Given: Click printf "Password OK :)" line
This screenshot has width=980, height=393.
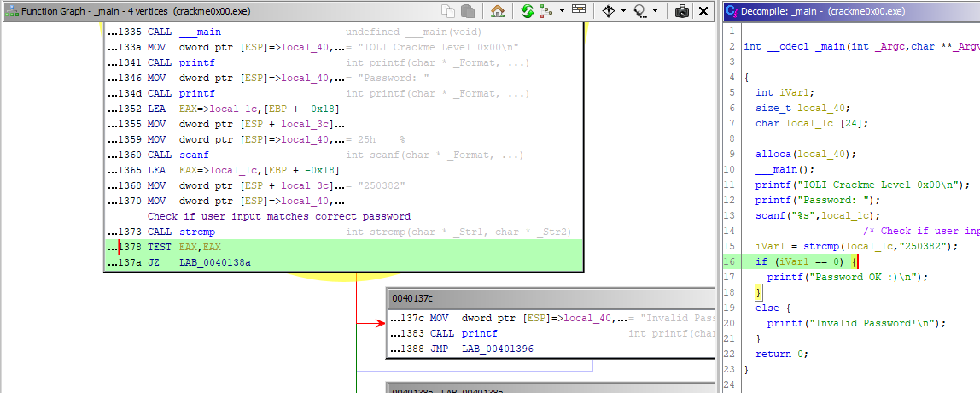Looking at the screenshot, I should [849, 277].
